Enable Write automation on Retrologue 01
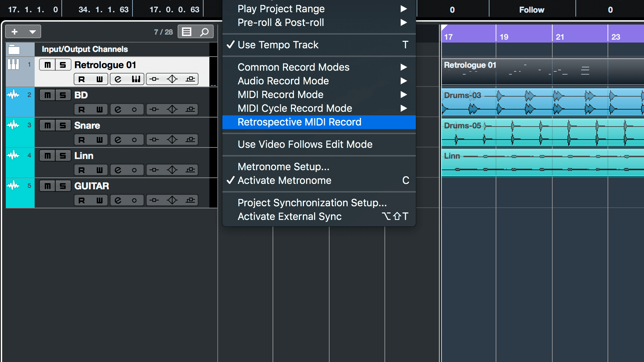The width and height of the screenshot is (644, 362). [99, 79]
